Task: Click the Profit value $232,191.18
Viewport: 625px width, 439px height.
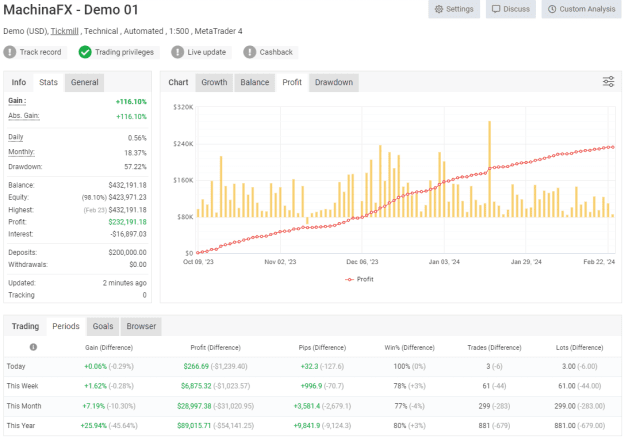Action: coord(128,222)
